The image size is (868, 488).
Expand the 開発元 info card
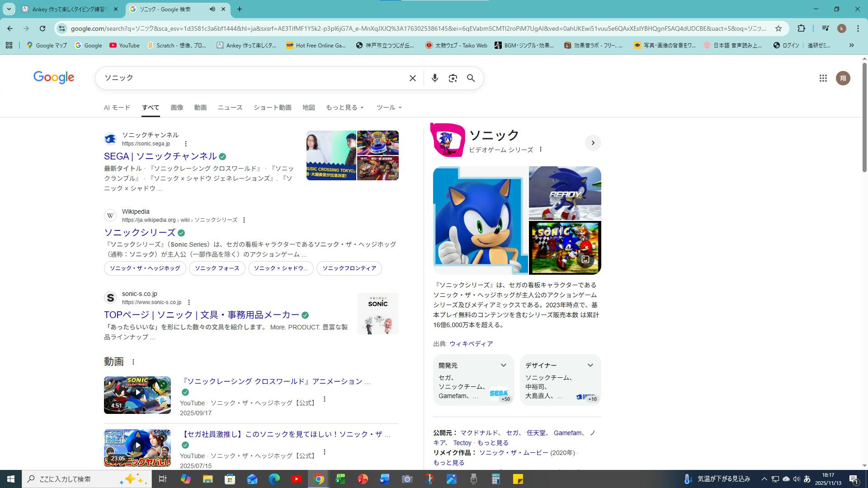tap(503, 365)
